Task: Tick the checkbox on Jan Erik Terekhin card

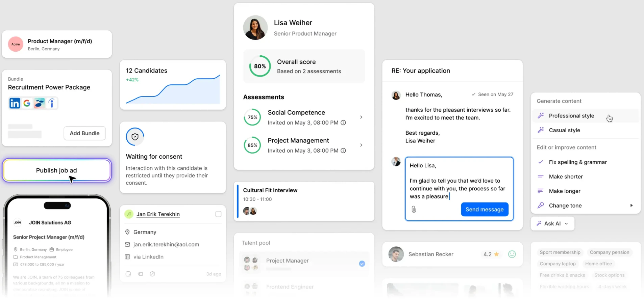Action: (218, 214)
